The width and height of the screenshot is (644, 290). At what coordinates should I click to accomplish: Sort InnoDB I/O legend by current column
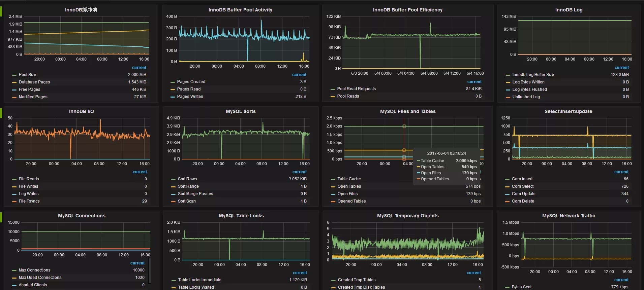[x=140, y=172]
